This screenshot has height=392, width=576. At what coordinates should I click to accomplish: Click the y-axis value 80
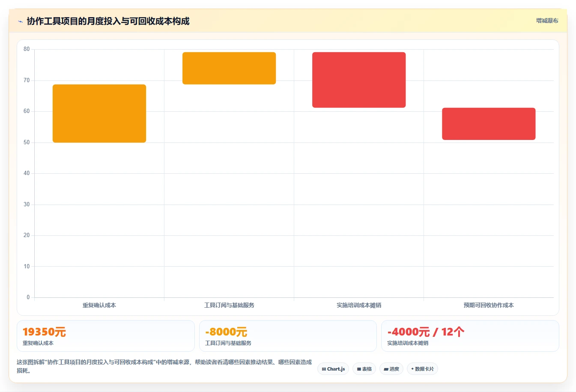click(27, 49)
